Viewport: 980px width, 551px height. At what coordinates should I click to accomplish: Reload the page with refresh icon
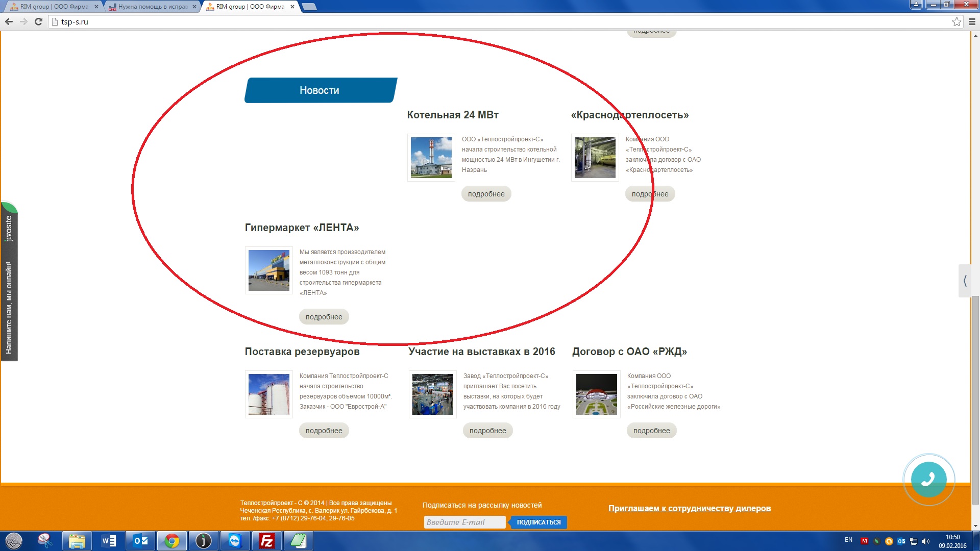point(38,22)
